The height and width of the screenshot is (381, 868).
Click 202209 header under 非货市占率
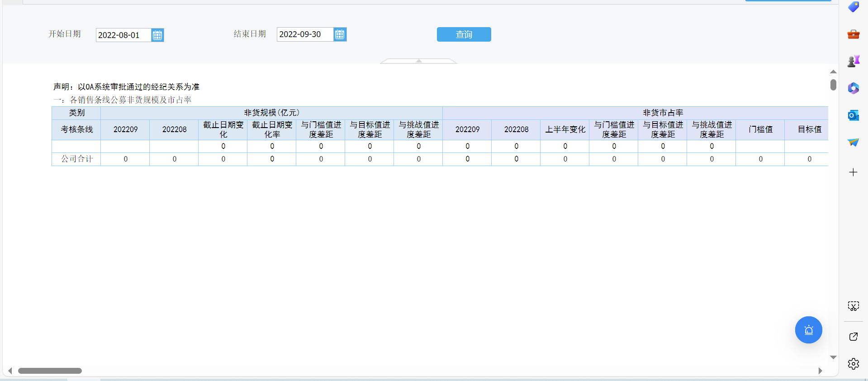467,129
